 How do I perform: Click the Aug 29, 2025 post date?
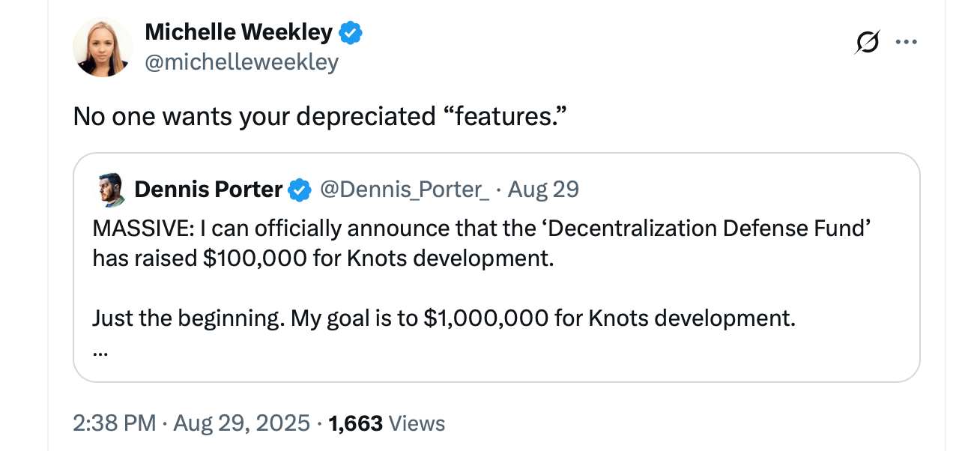point(241,423)
